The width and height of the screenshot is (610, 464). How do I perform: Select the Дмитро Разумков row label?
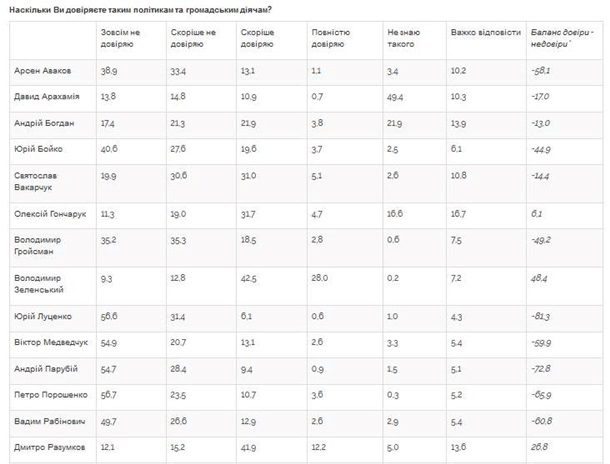click(x=49, y=447)
